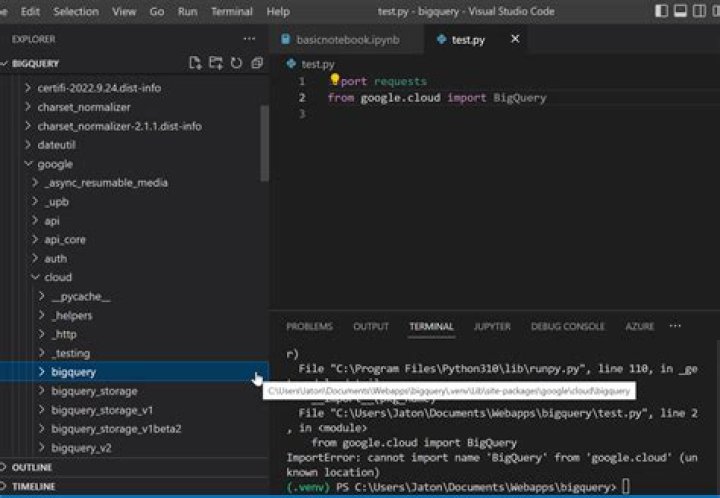Viewport: 720px width, 498px height.
Task: Open the Edit menu
Action: click(x=30, y=11)
